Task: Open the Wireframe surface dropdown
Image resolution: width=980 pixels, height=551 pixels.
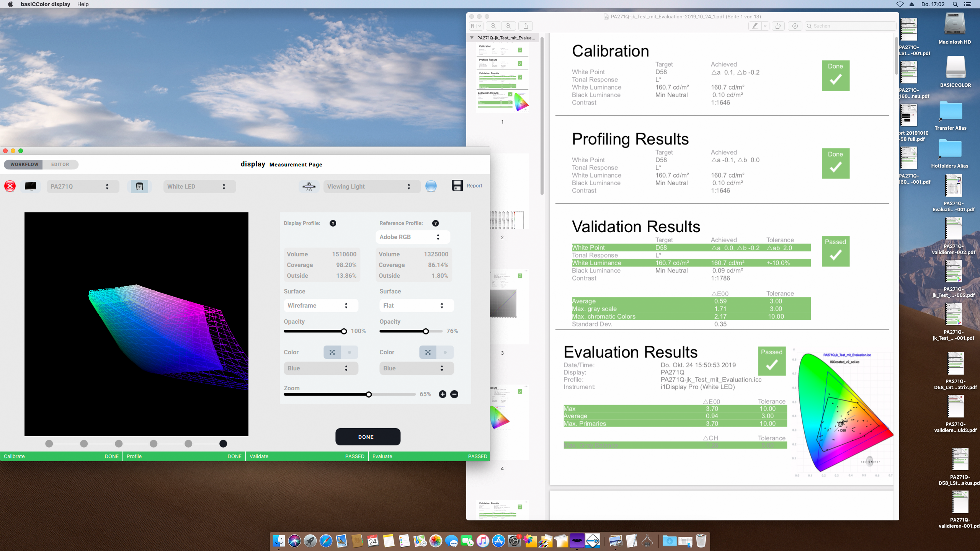Action: [320, 305]
